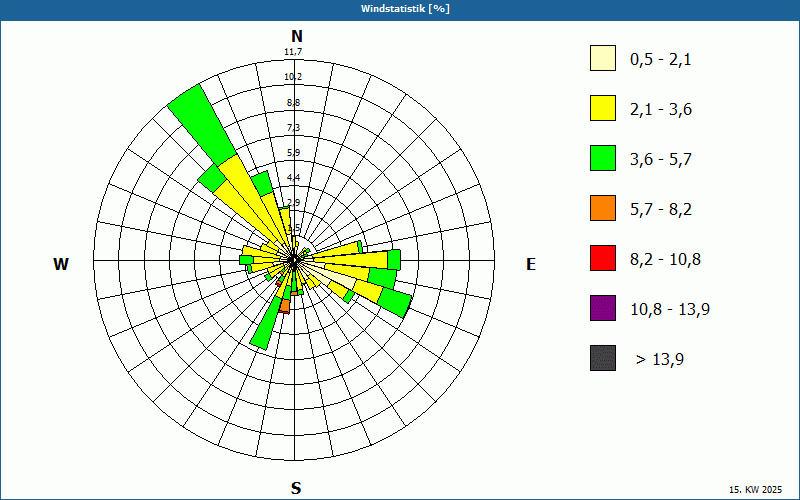800x500 pixels.
Task: Click the S compass label
Action: pyautogui.click(x=296, y=488)
